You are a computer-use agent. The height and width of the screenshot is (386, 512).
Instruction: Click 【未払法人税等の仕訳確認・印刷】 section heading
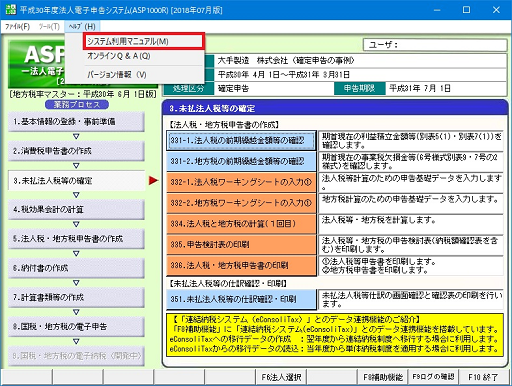[228, 284]
